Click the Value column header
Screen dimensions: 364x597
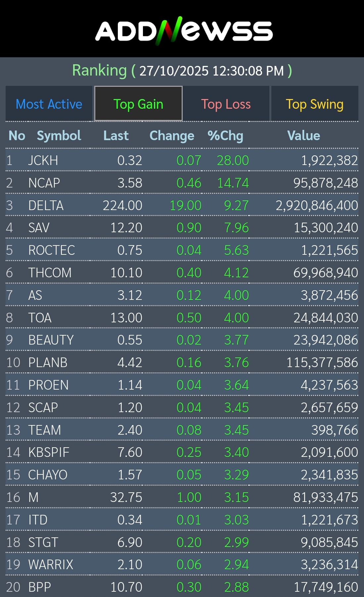coord(303,136)
